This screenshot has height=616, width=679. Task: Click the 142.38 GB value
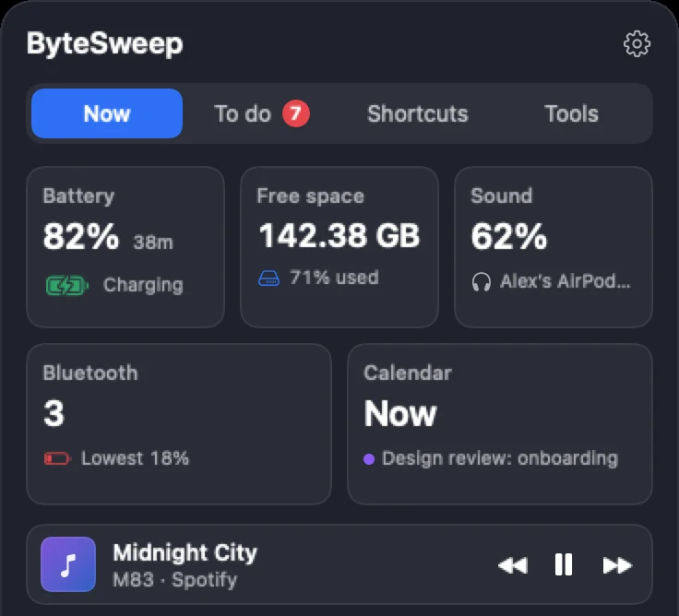pyautogui.click(x=339, y=235)
